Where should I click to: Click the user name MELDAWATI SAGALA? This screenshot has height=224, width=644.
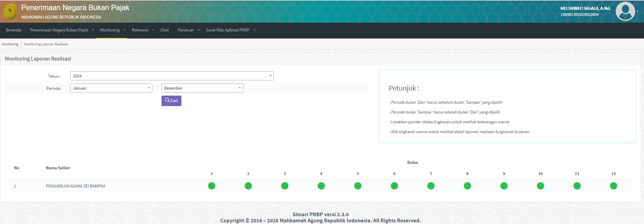[586, 8]
